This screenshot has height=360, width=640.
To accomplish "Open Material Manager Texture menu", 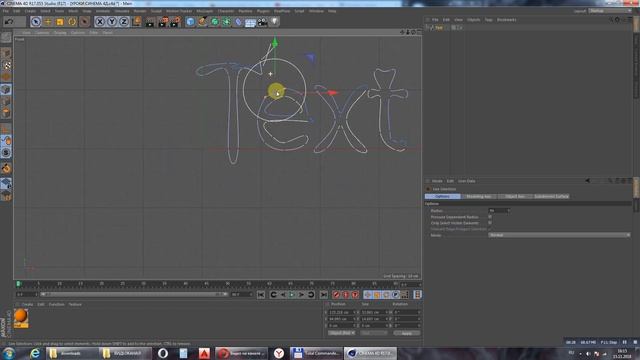I will pyautogui.click(x=75, y=304).
